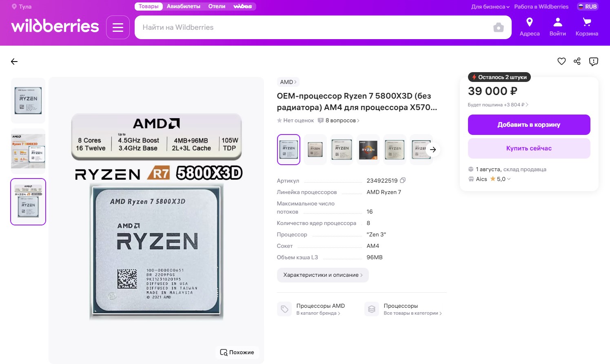Open the hamburger catalog menu
The width and height of the screenshot is (610, 364).
(118, 27)
